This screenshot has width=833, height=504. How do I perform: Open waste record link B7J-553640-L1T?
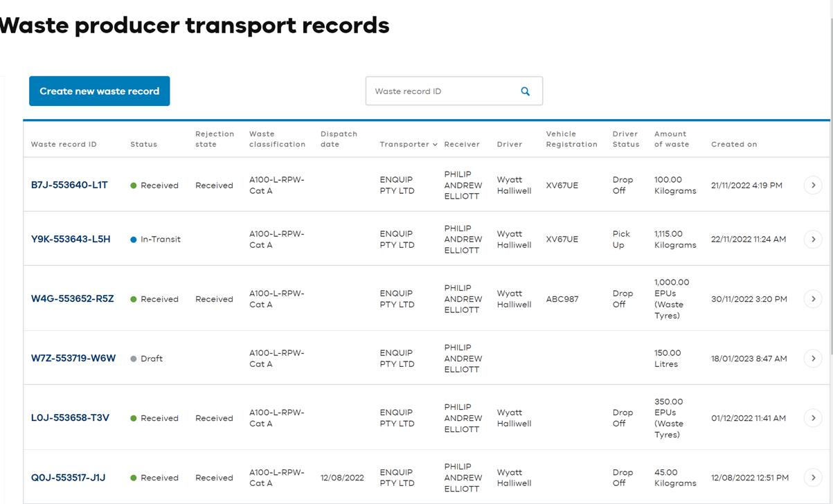[69, 186]
